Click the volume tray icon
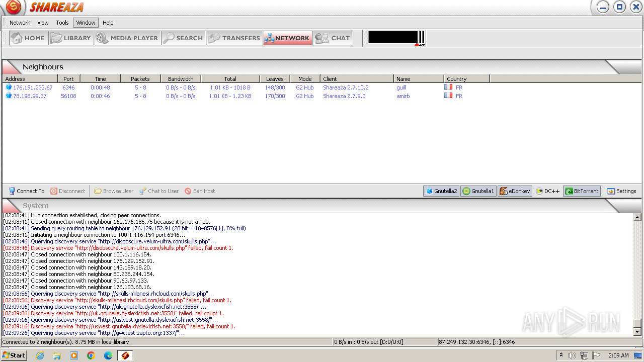This screenshot has width=644, height=362. (572, 355)
